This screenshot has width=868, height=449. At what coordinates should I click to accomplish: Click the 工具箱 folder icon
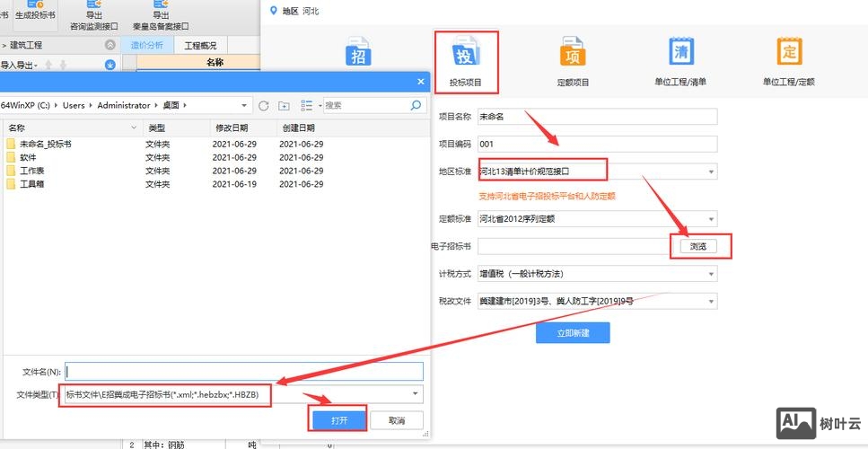[11, 184]
